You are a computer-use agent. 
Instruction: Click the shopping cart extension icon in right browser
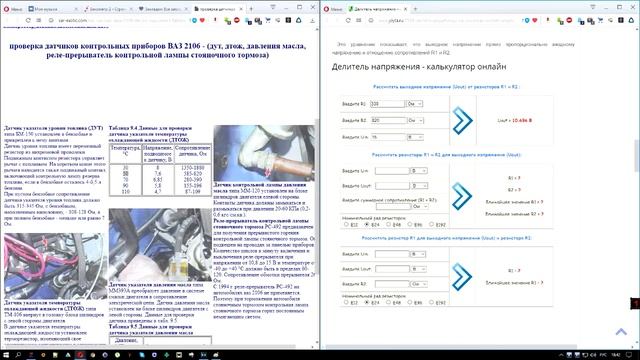pos(600,20)
